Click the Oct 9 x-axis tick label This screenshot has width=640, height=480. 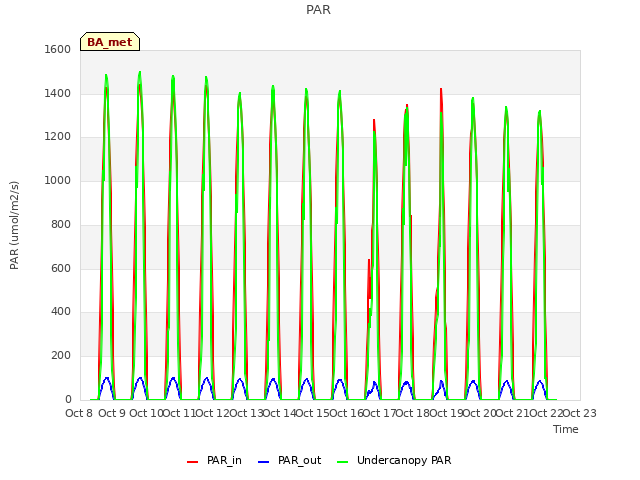[x=112, y=413]
